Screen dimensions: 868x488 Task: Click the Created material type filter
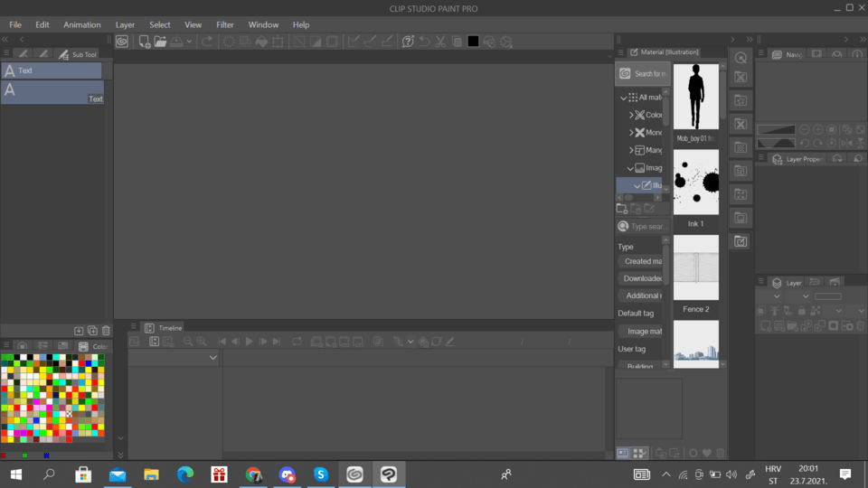point(641,261)
